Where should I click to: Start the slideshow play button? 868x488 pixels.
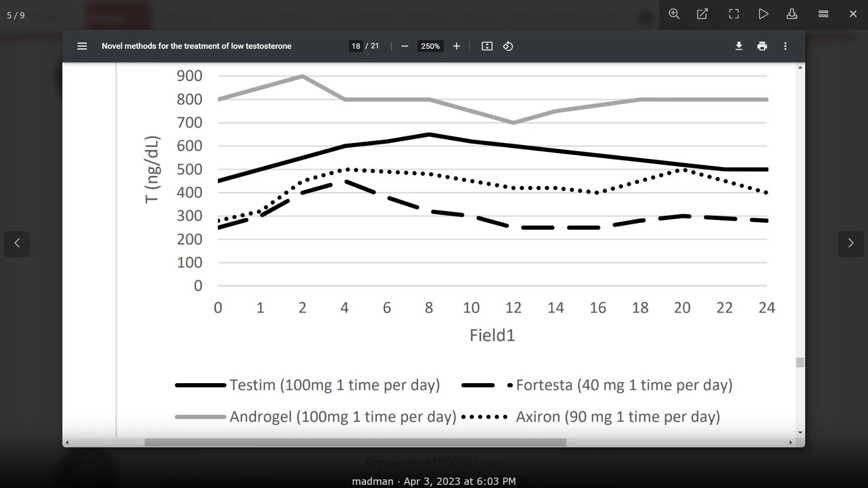pyautogui.click(x=763, y=14)
